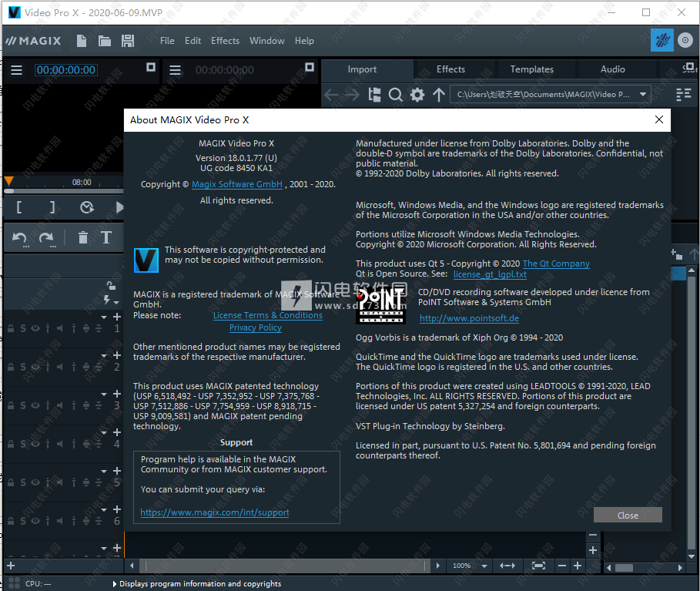The width and height of the screenshot is (700, 591).
Task: Mute track 3 with the speaker icon
Action: [x=60, y=405]
